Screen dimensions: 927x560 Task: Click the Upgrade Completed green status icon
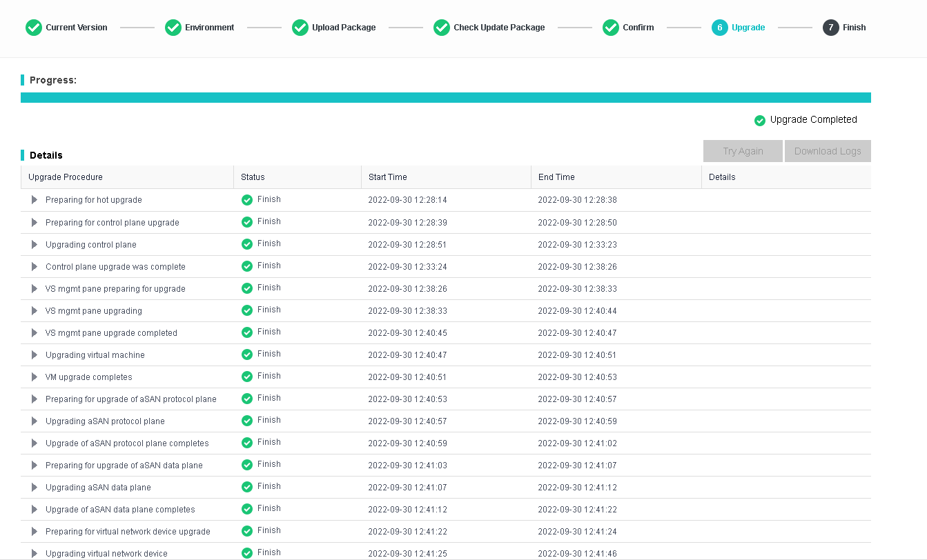coord(760,121)
